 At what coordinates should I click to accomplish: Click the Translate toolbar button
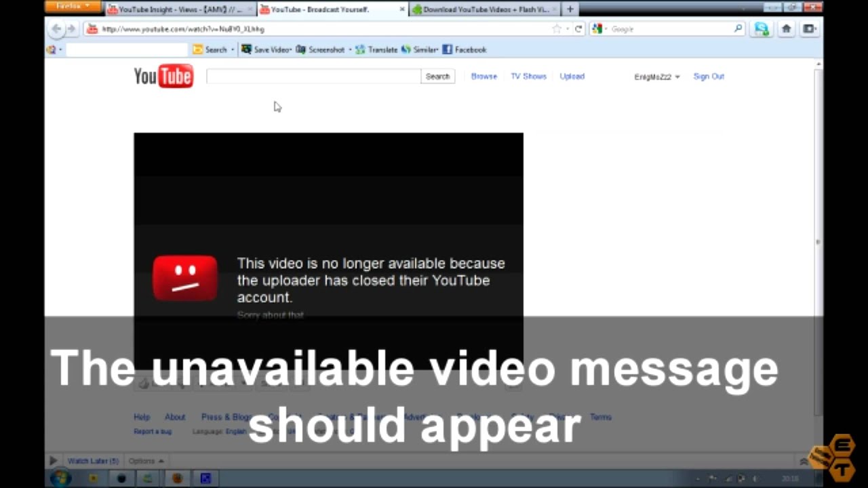(376, 49)
